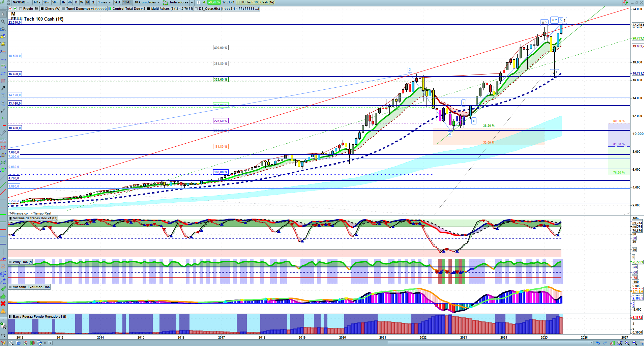Pick the black arrow drawing tool

pos(3,88)
